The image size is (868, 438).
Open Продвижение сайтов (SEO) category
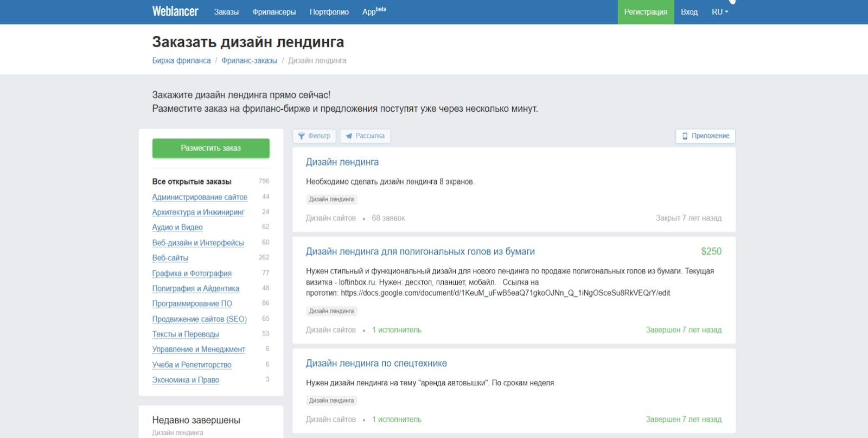pyautogui.click(x=200, y=319)
